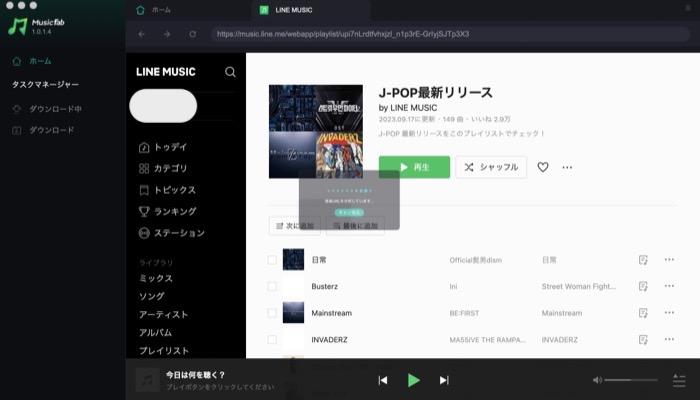700x400 pixels.
Task: Open the play queue list icon
Action: tap(679, 380)
